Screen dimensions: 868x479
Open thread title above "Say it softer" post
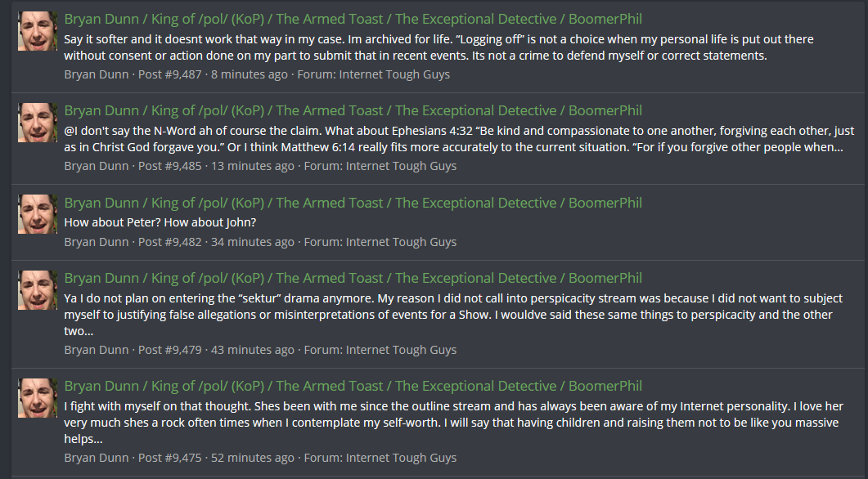pos(353,19)
